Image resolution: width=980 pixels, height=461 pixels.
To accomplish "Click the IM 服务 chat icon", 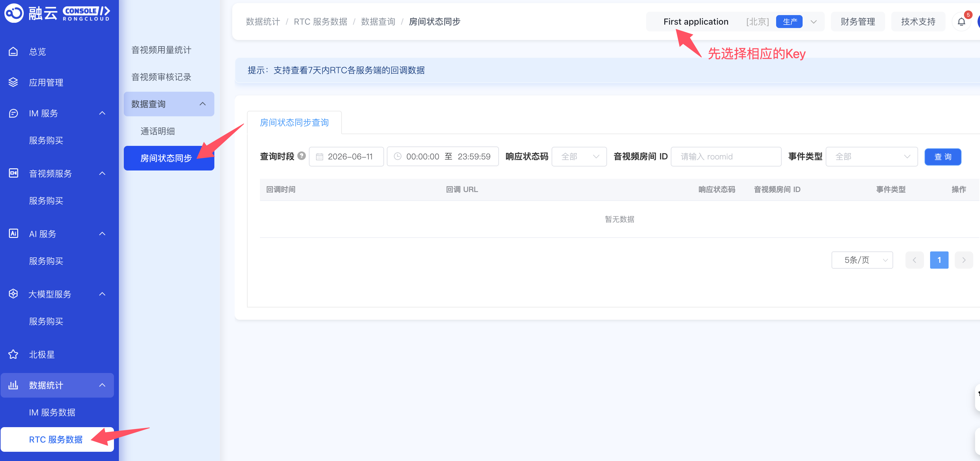I will pyautogui.click(x=13, y=113).
